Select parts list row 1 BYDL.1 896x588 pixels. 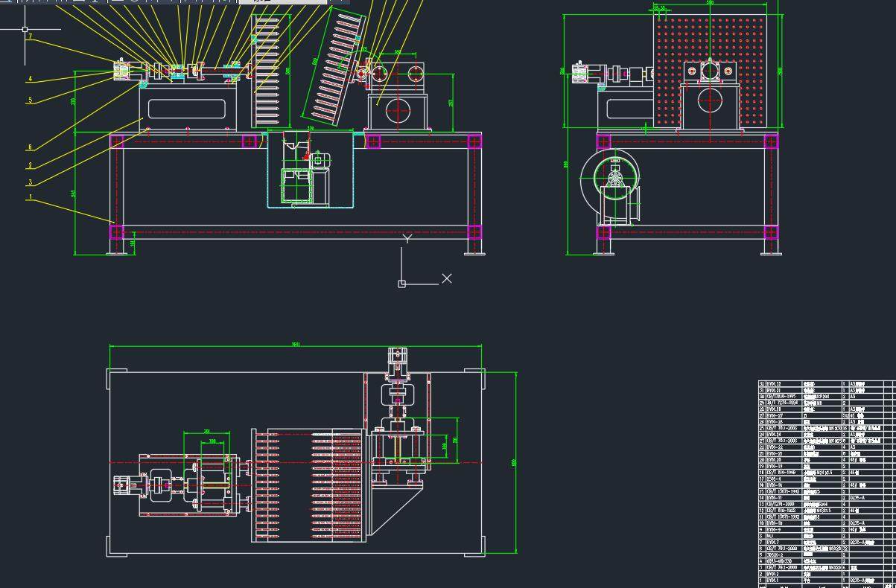(827, 580)
